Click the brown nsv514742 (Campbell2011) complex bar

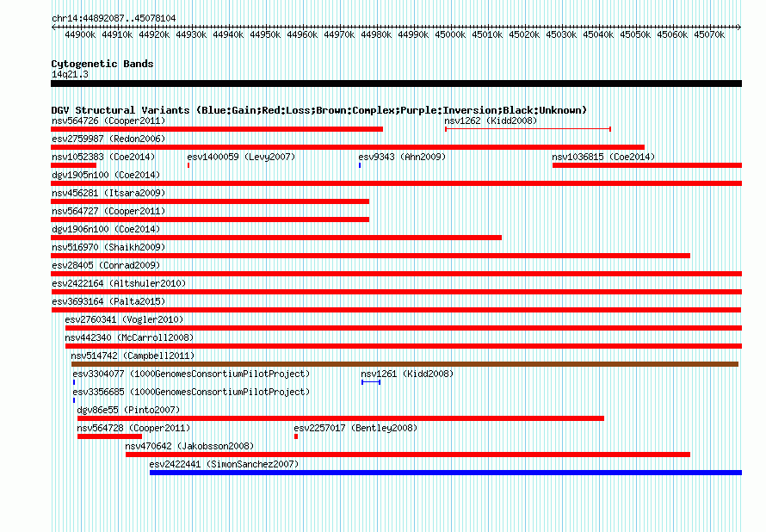pos(405,364)
